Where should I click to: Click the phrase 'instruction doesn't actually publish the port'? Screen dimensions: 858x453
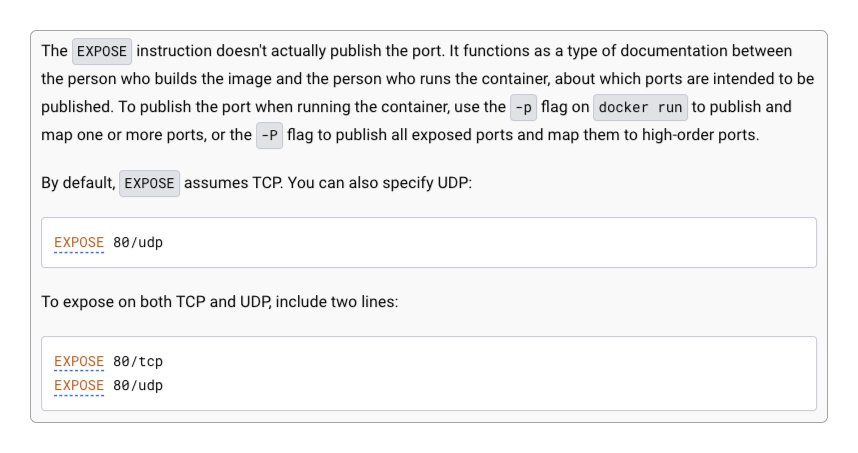[x=289, y=51]
